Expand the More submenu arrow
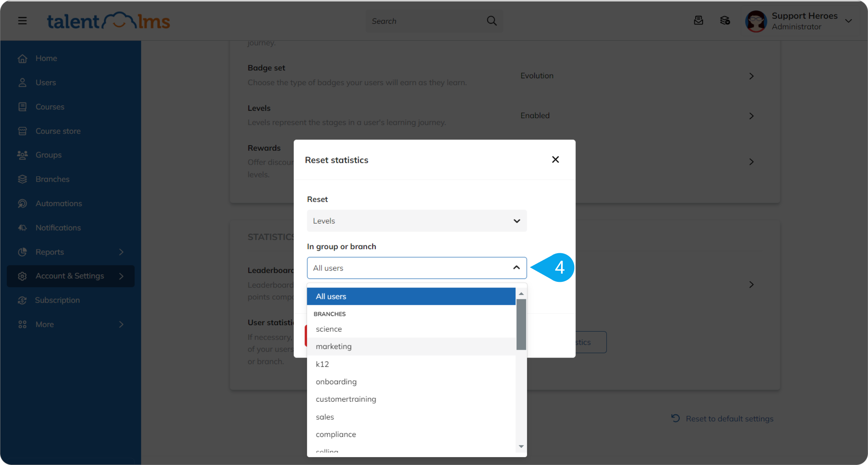868x465 pixels. tap(121, 324)
